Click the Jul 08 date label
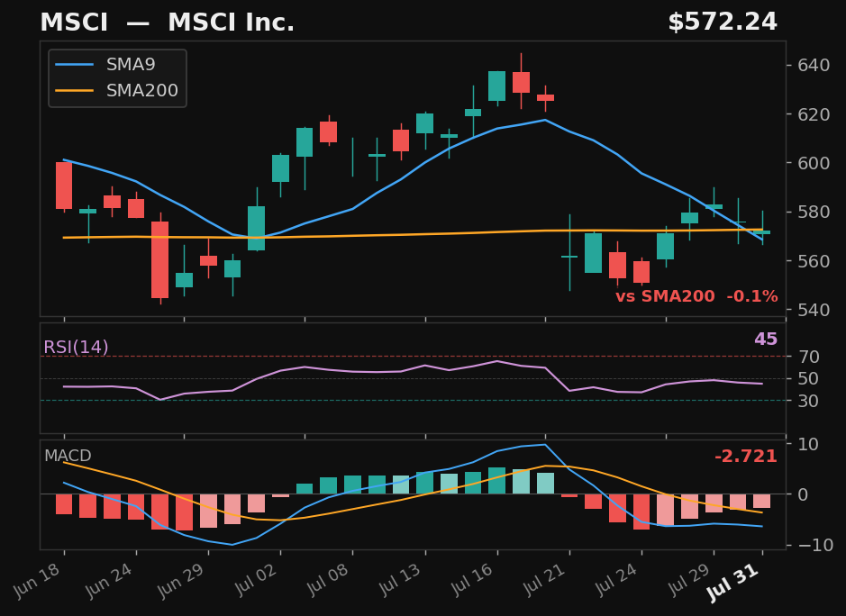Image resolution: width=846 pixels, height=616 pixels. pyautogui.click(x=326, y=580)
